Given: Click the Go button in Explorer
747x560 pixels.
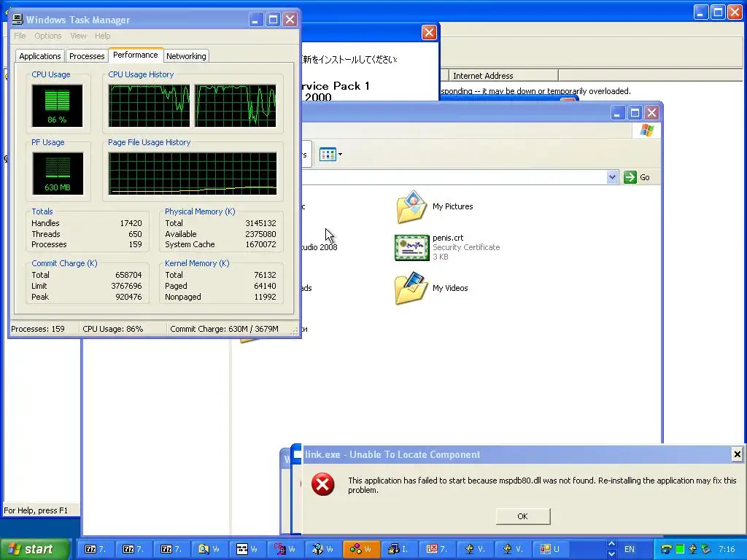Looking at the screenshot, I should tap(637, 177).
